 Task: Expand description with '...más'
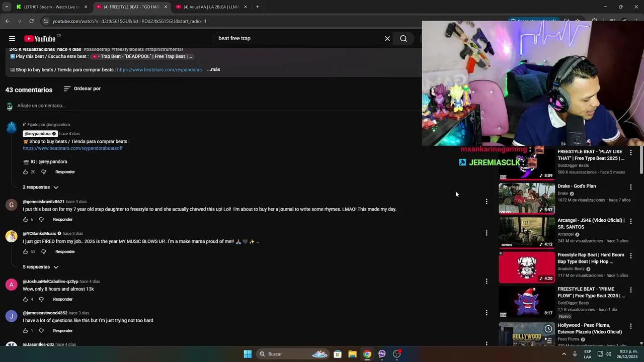pyautogui.click(x=214, y=69)
